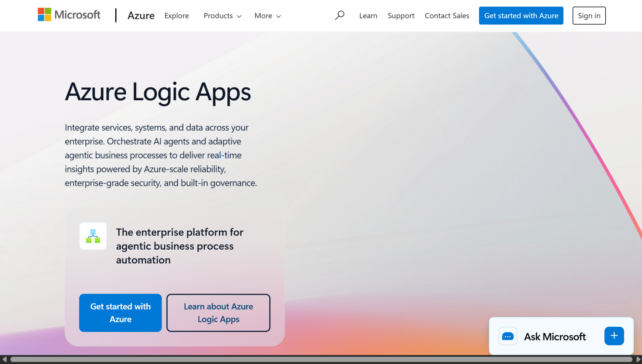Click Get started with Azure card button
The height and width of the screenshot is (364, 642).
point(120,313)
